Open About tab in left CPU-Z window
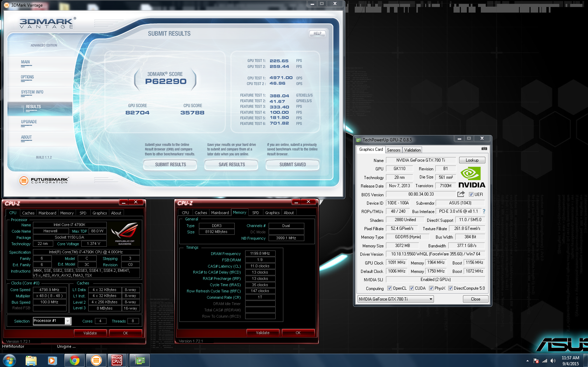588x367 pixels. (116, 213)
